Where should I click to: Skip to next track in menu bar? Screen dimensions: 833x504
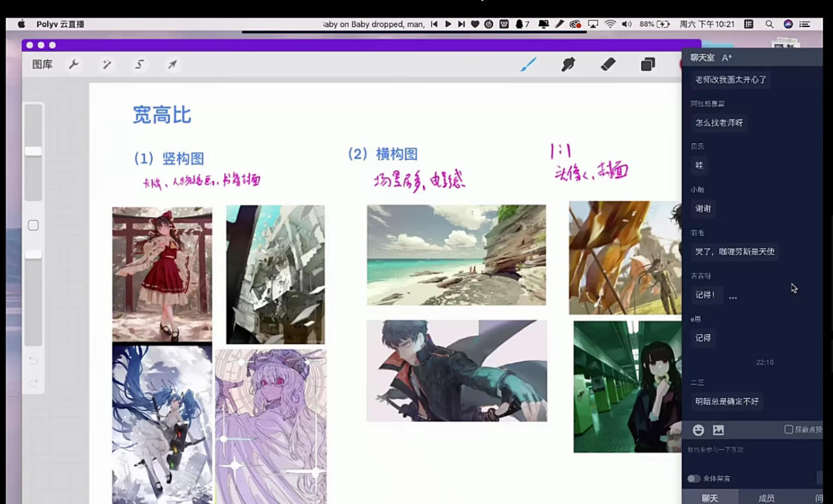(x=461, y=24)
